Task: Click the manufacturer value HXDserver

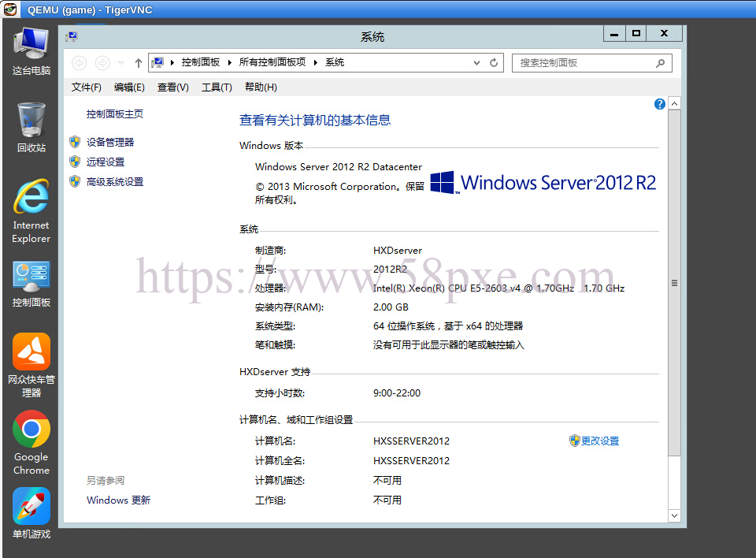Action: point(398,251)
